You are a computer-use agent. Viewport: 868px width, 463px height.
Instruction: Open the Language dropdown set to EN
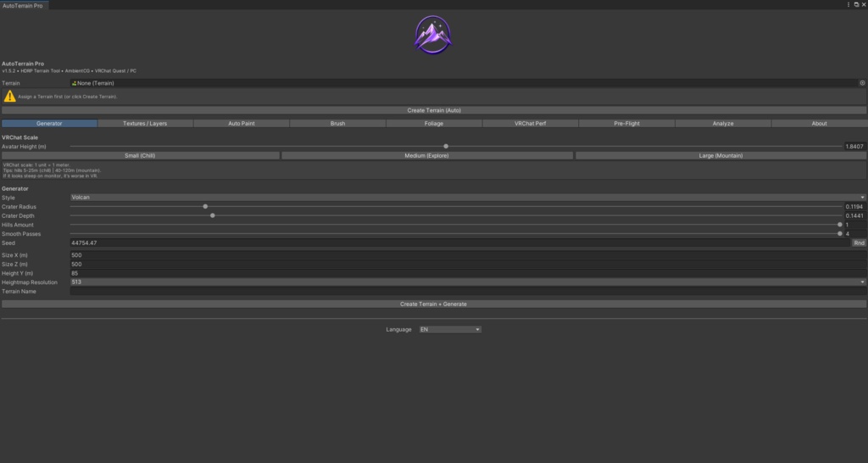pos(450,330)
